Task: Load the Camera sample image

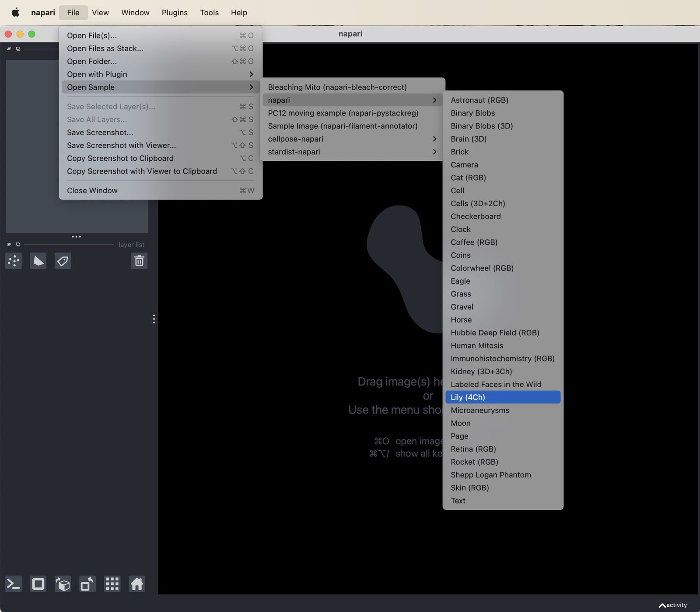Action: pos(503,165)
